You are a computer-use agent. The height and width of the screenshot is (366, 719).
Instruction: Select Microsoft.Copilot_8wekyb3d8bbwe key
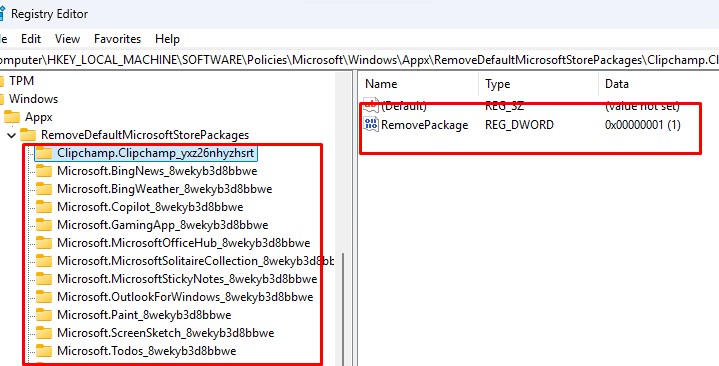[x=150, y=207]
